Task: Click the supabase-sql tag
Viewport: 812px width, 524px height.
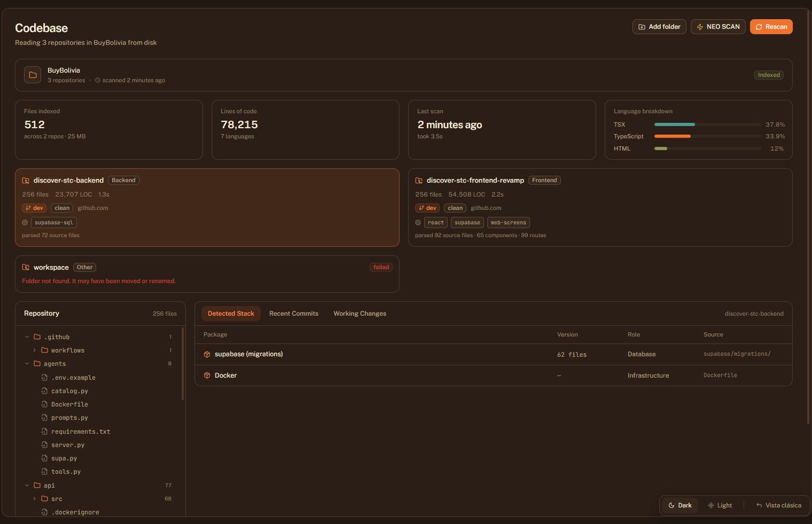Action: 54,223
